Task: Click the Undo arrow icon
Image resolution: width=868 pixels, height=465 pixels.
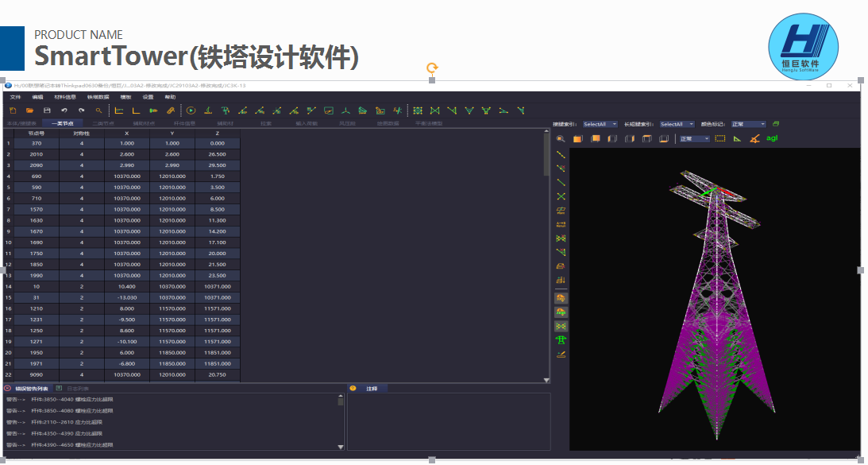Action: [64, 110]
